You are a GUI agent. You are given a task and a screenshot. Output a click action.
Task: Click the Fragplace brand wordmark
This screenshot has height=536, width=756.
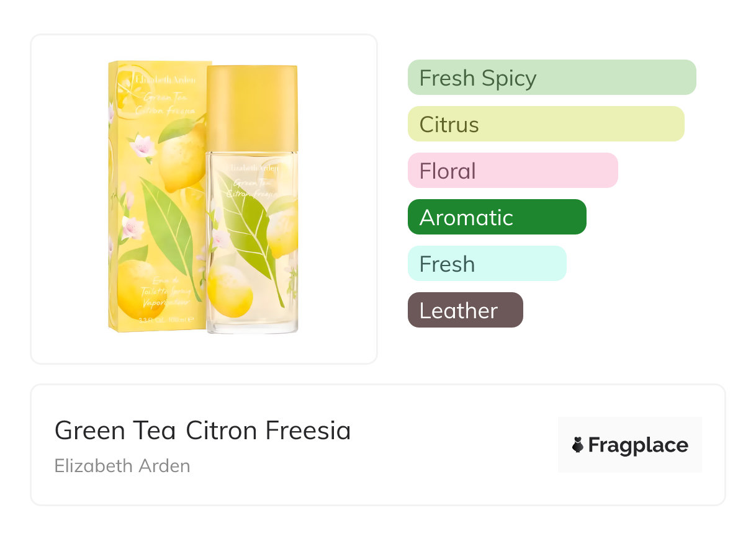coord(638,445)
